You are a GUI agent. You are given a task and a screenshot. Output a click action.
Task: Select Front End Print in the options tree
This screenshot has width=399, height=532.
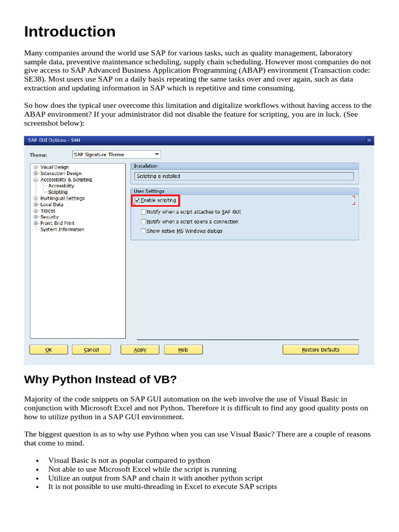[x=57, y=223]
